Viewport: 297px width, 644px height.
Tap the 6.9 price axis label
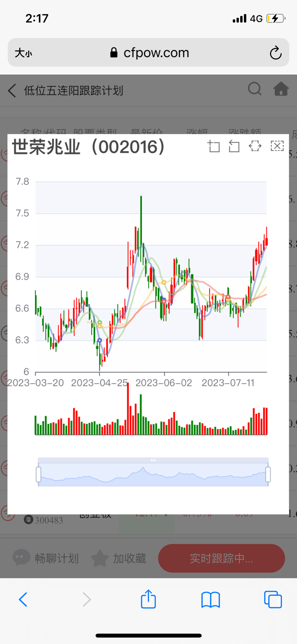(22, 276)
